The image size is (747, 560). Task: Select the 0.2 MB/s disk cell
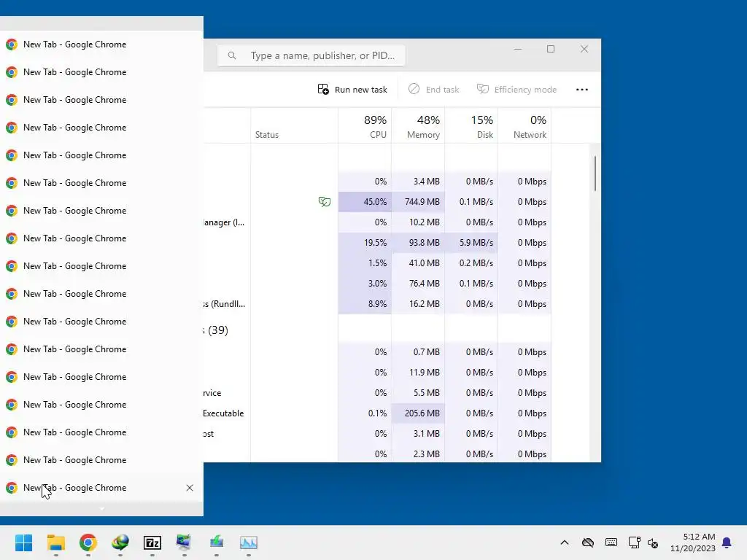[x=471, y=263]
